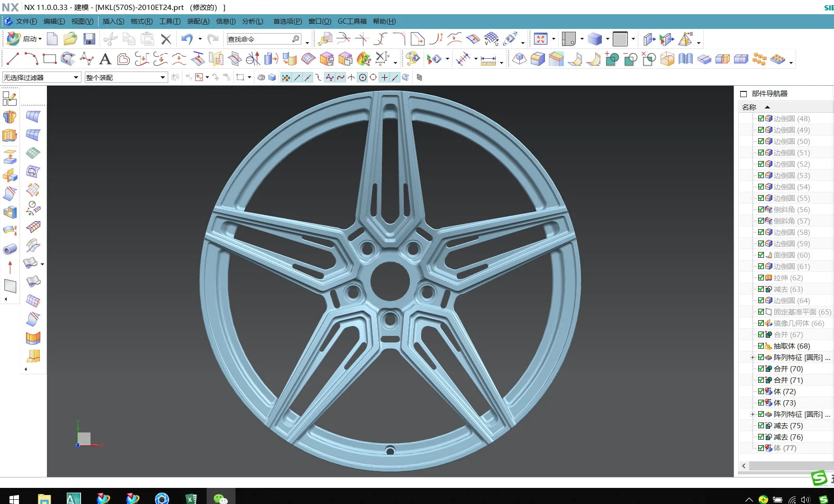Select the Text tool icon
834x504 pixels.
click(x=105, y=59)
